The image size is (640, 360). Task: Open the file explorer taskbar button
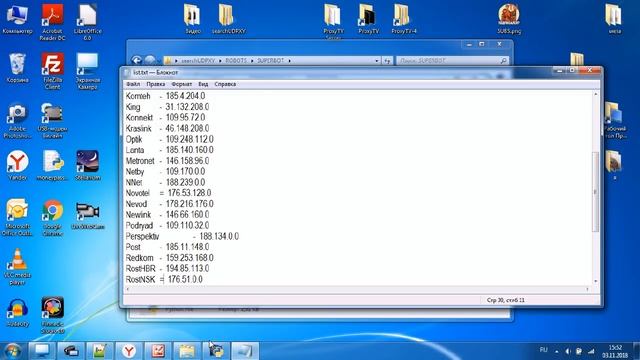[187, 351]
